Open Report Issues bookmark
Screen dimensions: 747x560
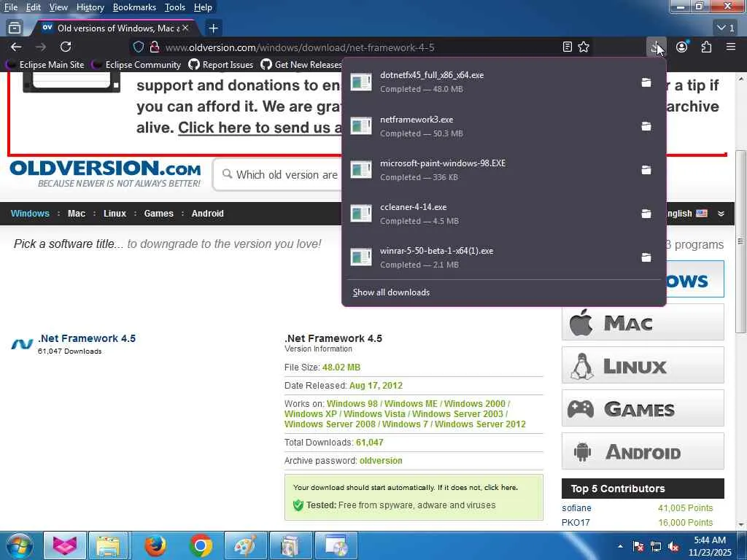click(x=221, y=64)
